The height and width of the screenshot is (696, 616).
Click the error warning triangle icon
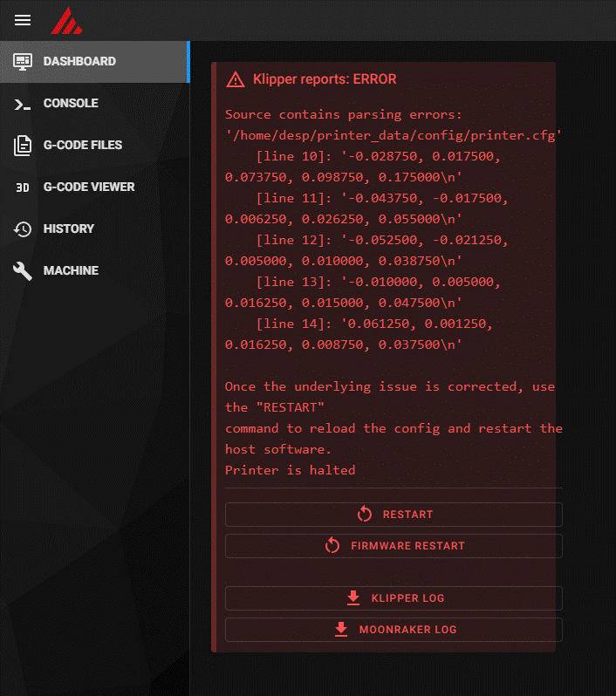(x=236, y=79)
